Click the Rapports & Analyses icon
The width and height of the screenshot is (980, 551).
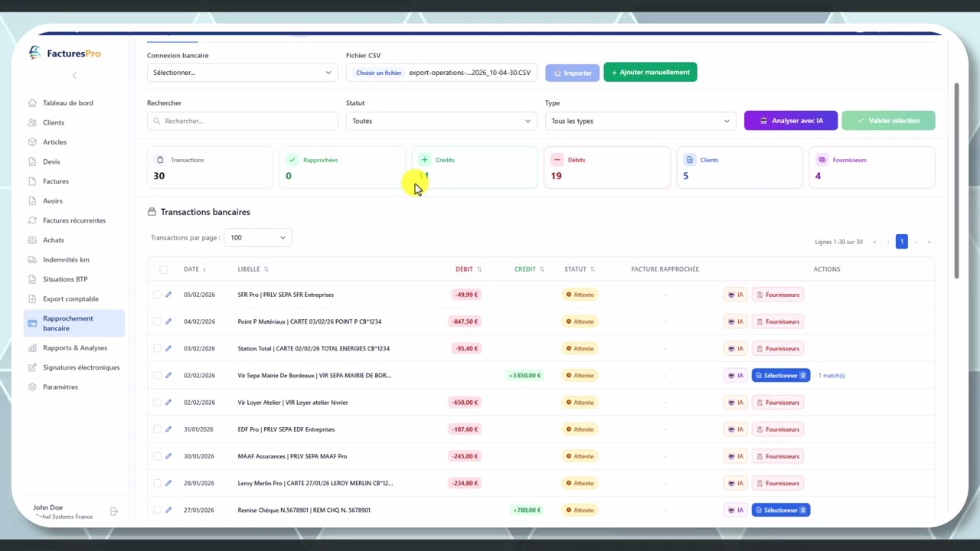tap(32, 347)
